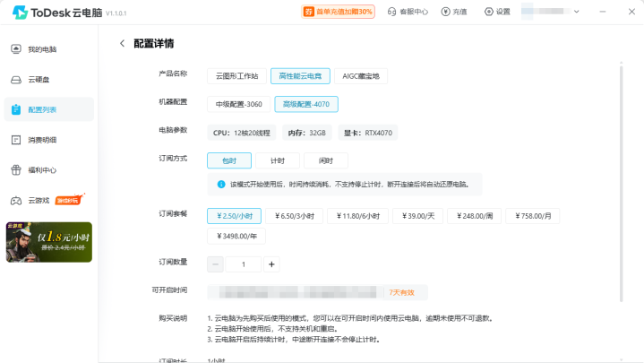Click the customer service headset icon

tap(391, 12)
